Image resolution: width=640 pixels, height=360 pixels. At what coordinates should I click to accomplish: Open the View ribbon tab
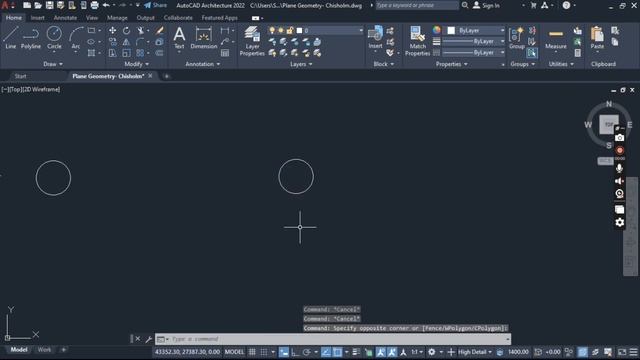coord(92,18)
